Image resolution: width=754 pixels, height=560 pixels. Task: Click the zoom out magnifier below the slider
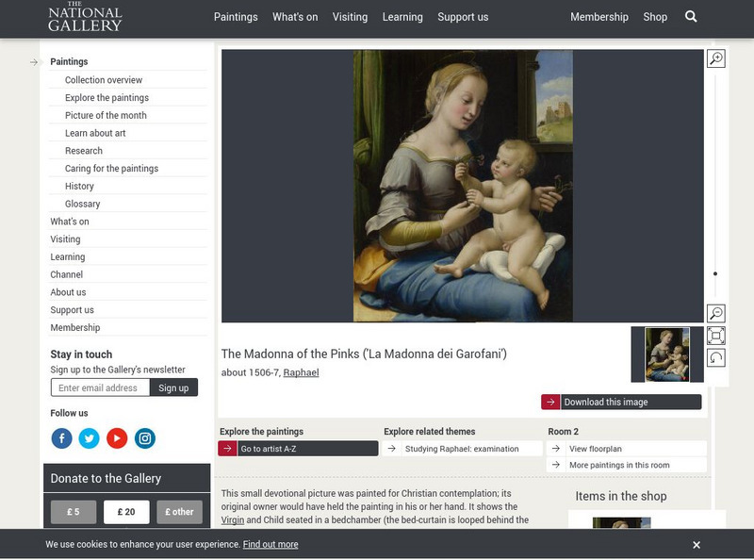(716, 312)
